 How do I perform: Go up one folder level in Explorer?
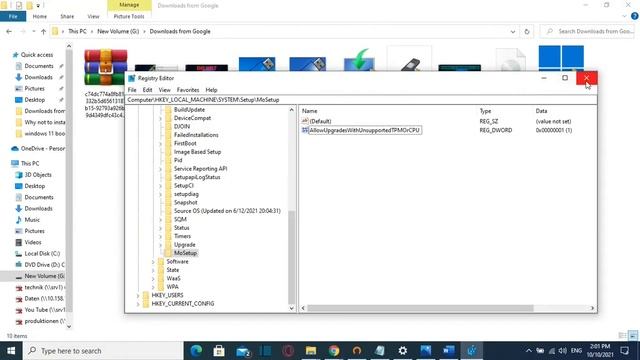(43, 31)
